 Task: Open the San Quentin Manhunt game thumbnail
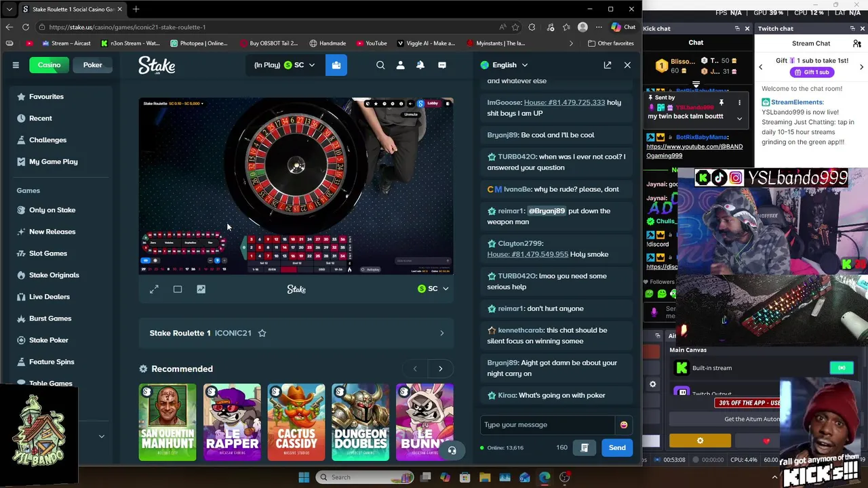[167, 422]
